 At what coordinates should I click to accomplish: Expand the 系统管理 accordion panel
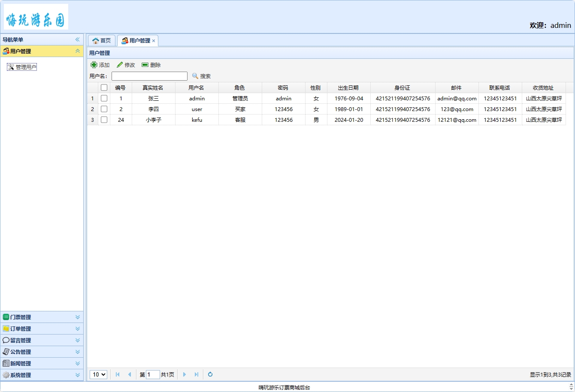tap(78, 375)
